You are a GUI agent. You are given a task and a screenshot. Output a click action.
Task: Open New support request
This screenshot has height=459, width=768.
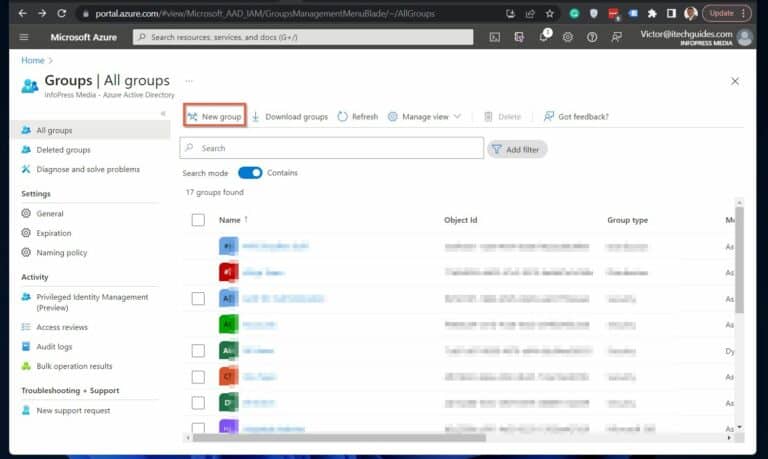[73, 411]
